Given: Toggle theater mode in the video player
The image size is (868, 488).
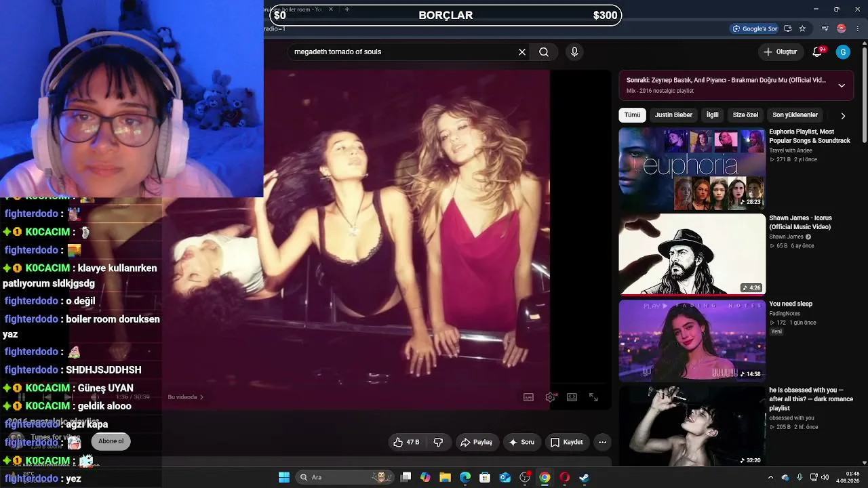Looking at the screenshot, I should 572,397.
